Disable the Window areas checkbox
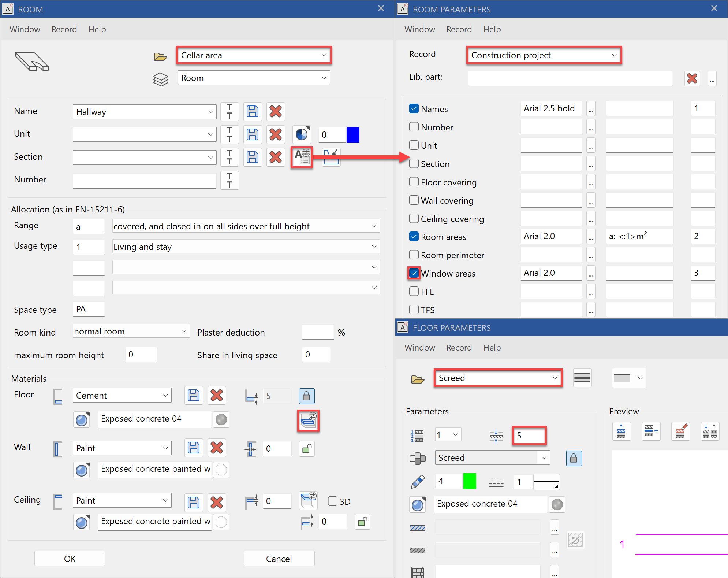The image size is (728, 578). (414, 273)
